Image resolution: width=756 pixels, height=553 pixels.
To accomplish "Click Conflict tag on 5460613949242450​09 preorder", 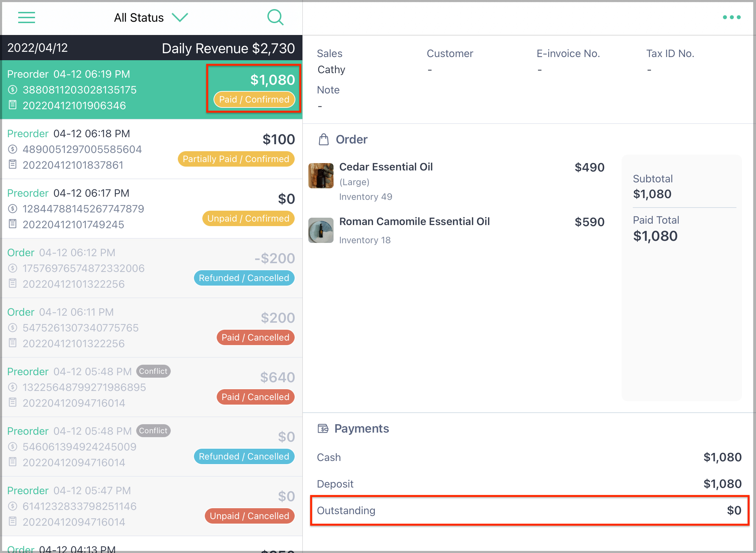I will tap(153, 430).
